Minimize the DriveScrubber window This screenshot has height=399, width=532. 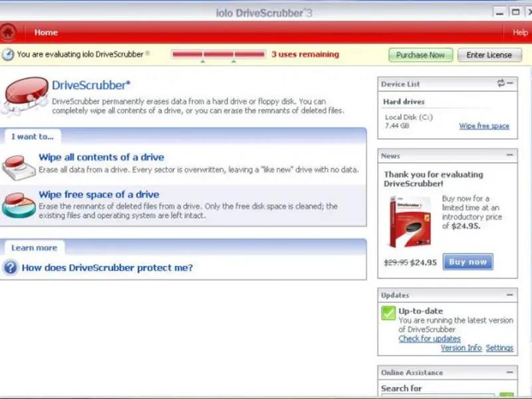499,13
